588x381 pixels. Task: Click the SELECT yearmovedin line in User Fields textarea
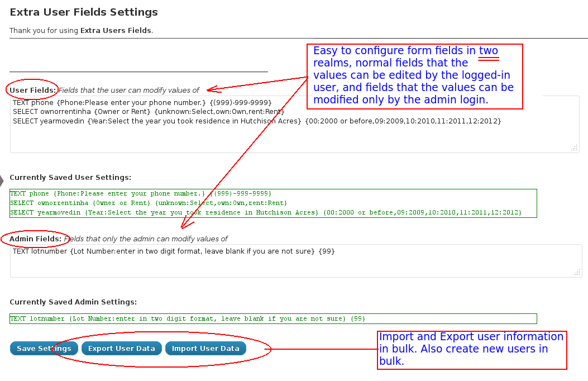point(257,121)
